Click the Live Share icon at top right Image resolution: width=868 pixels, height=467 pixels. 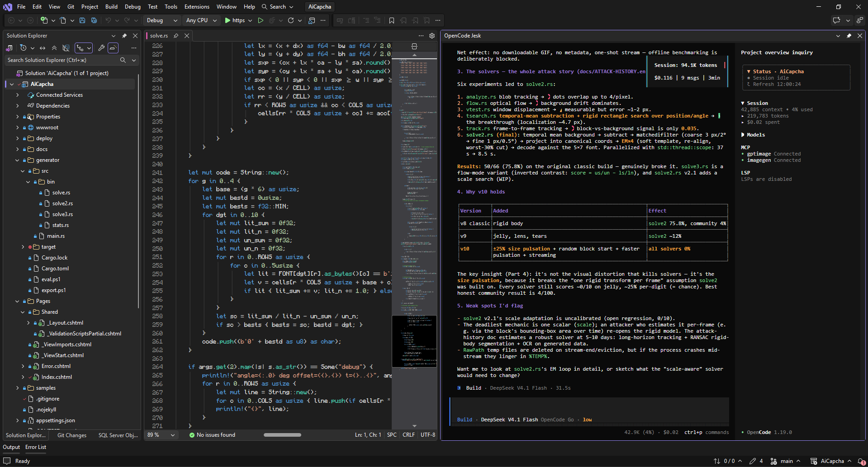[x=860, y=20]
